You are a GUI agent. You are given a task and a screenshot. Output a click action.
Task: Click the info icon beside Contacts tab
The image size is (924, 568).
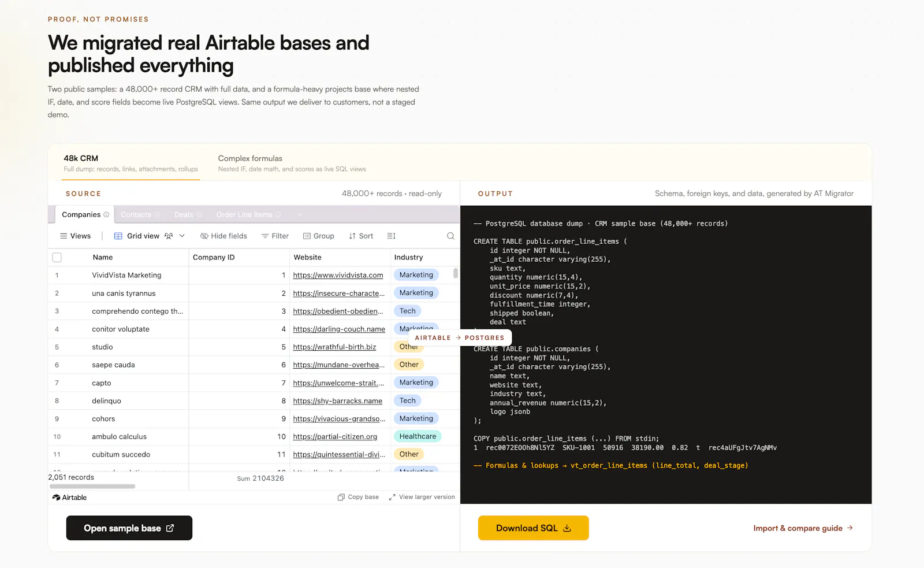[157, 214]
